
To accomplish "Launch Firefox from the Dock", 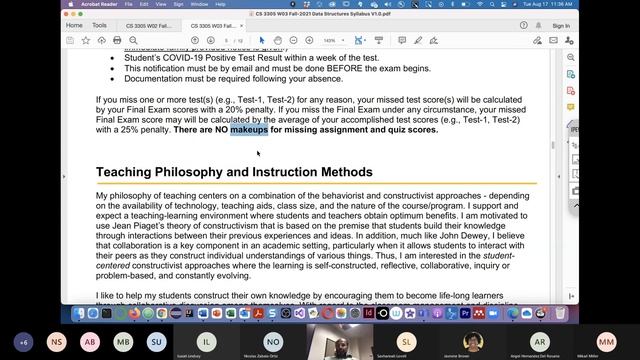I will (134, 313).
